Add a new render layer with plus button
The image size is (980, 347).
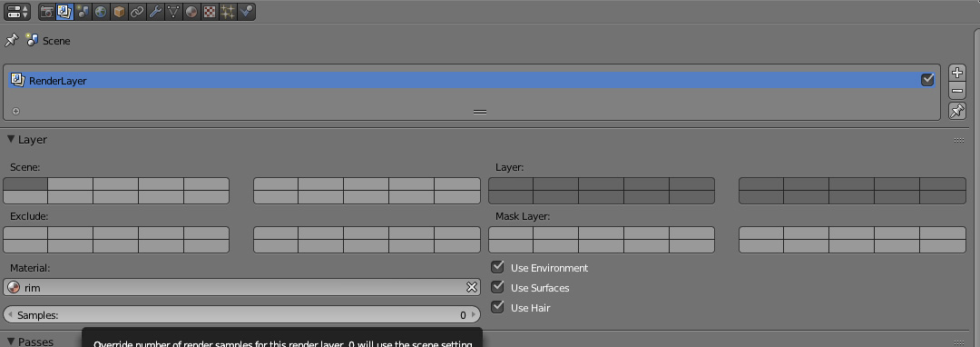[957, 73]
